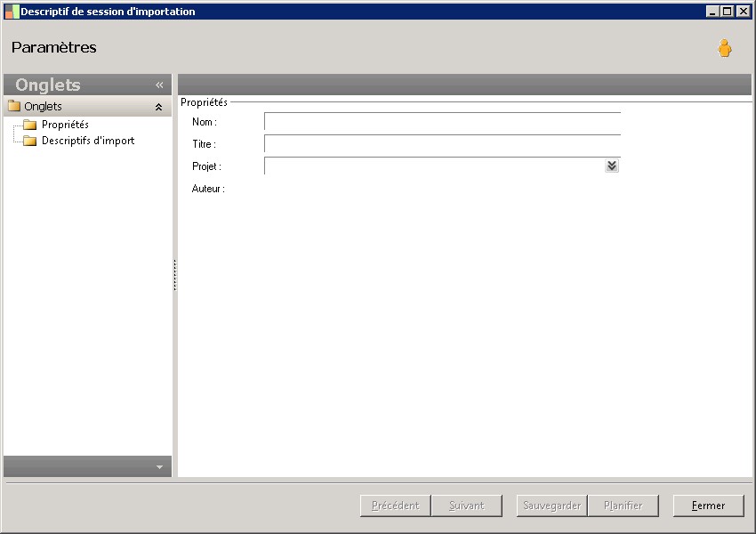Select the Onglets folder header
The width and height of the screenshot is (756, 534).
click(x=87, y=106)
